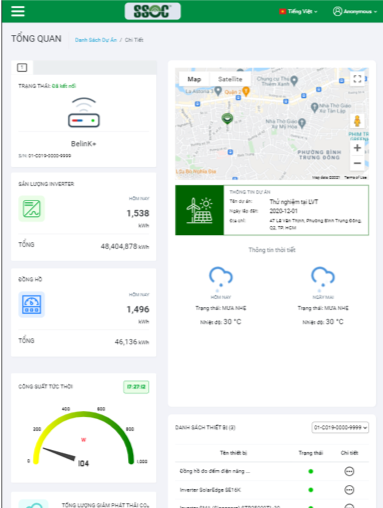
Task: Click the green project location marker
Action: (227, 118)
